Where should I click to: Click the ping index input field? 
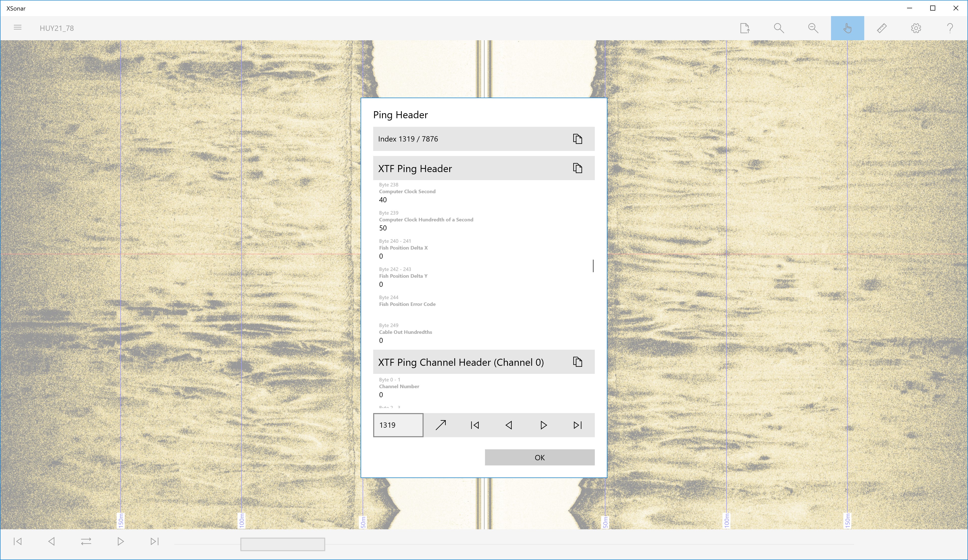[x=398, y=425]
